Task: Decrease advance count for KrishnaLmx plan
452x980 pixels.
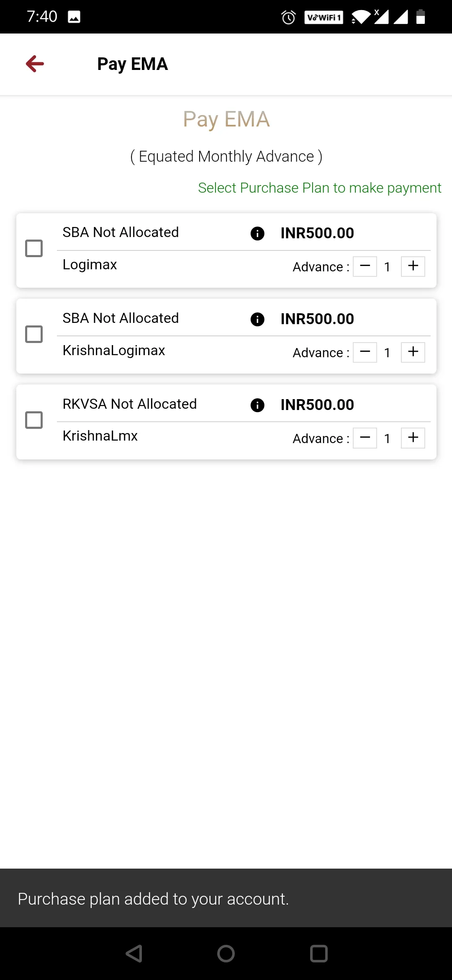Action: [365, 438]
